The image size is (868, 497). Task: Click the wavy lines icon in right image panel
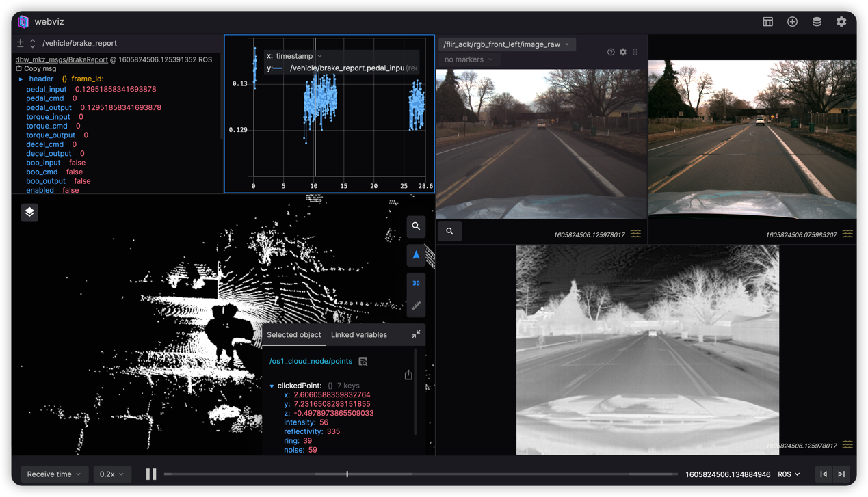point(847,234)
